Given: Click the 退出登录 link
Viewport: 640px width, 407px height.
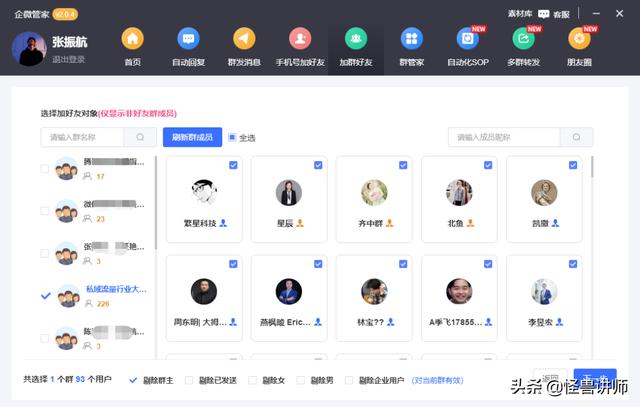Looking at the screenshot, I should tap(68, 60).
